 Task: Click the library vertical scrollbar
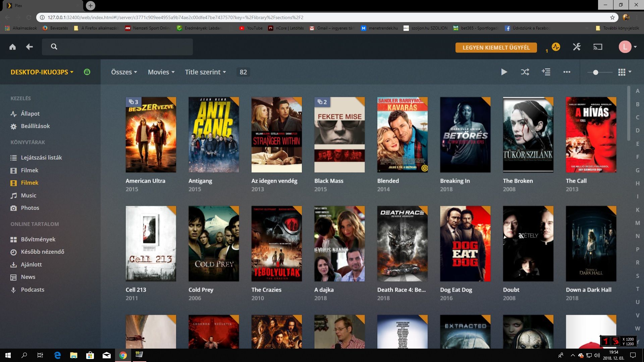(x=629, y=113)
